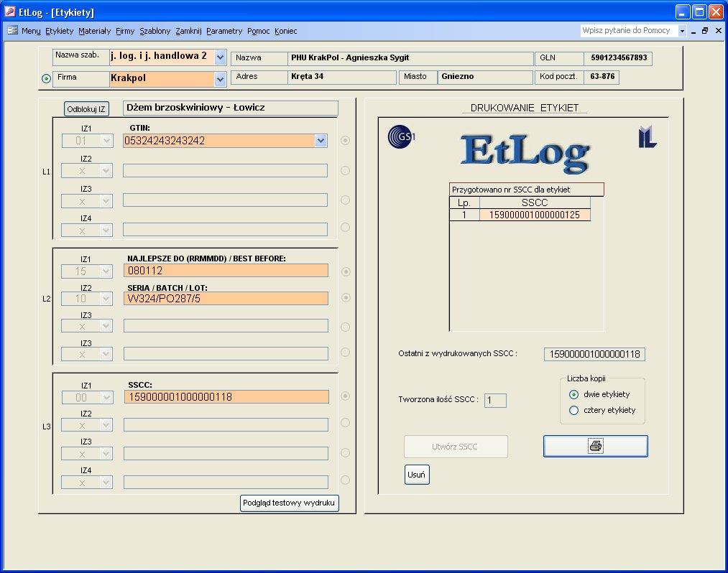Restore the inner document window

[705, 31]
